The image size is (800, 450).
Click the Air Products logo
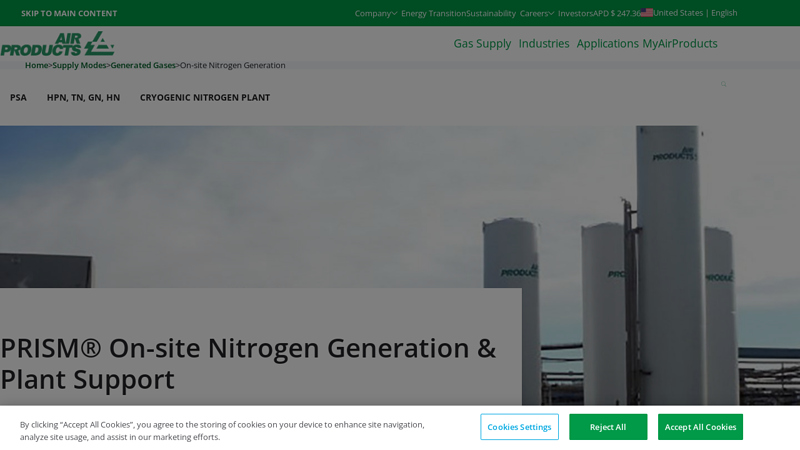point(57,44)
